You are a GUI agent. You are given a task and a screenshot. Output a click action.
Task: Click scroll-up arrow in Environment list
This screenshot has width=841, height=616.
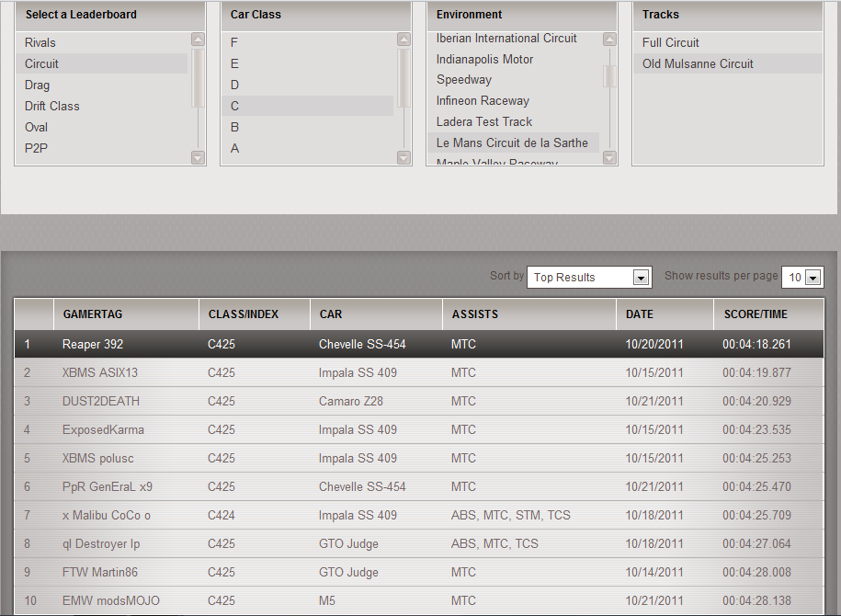tap(609, 40)
